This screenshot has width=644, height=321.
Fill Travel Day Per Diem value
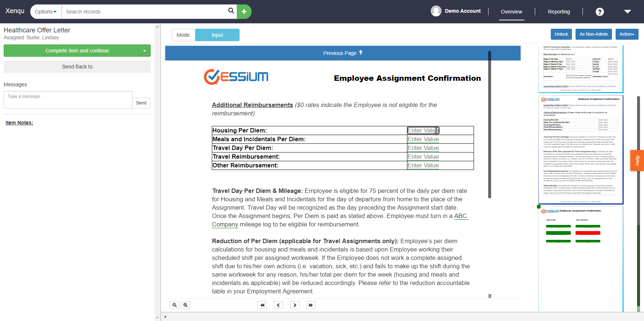[423, 148]
